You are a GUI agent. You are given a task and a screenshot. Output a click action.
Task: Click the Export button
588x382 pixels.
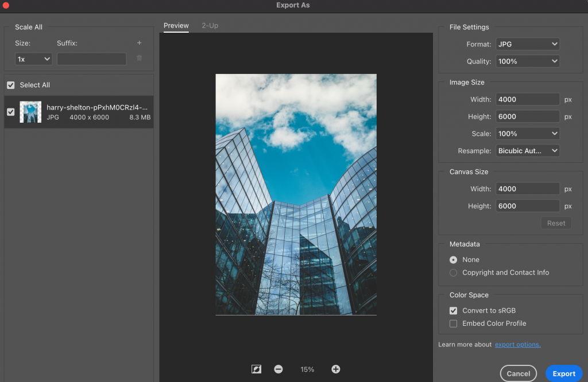coord(564,373)
